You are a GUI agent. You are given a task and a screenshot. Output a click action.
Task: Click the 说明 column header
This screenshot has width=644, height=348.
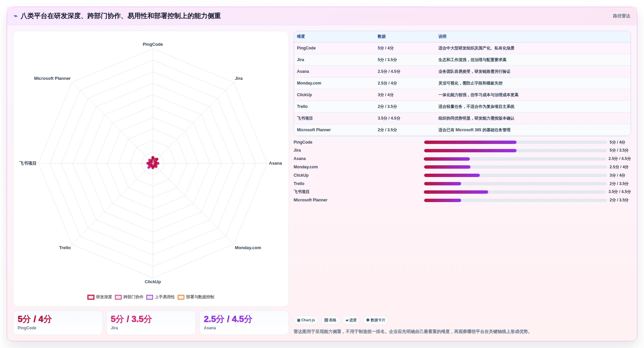pyautogui.click(x=442, y=37)
